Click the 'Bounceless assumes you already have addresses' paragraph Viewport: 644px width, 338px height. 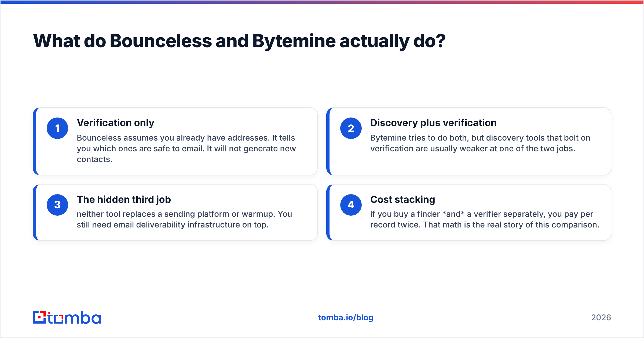[x=186, y=149]
